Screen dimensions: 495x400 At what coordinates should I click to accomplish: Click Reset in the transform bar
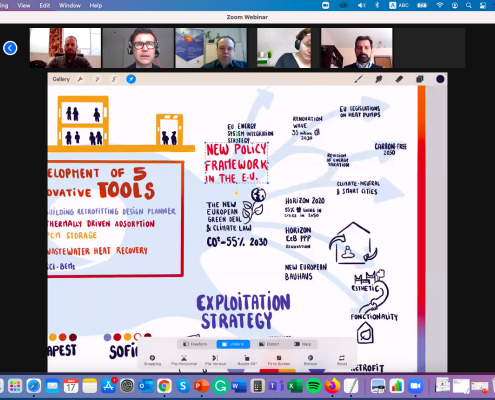click(342, 360)
